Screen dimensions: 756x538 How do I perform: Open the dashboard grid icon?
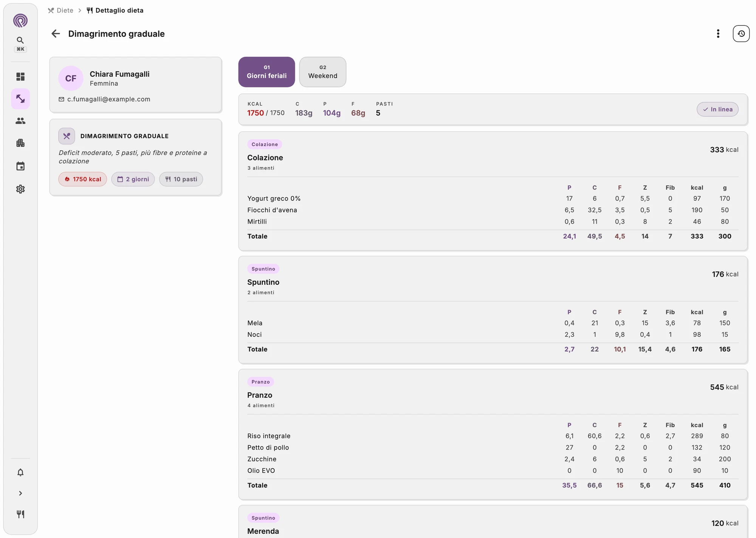20,77
